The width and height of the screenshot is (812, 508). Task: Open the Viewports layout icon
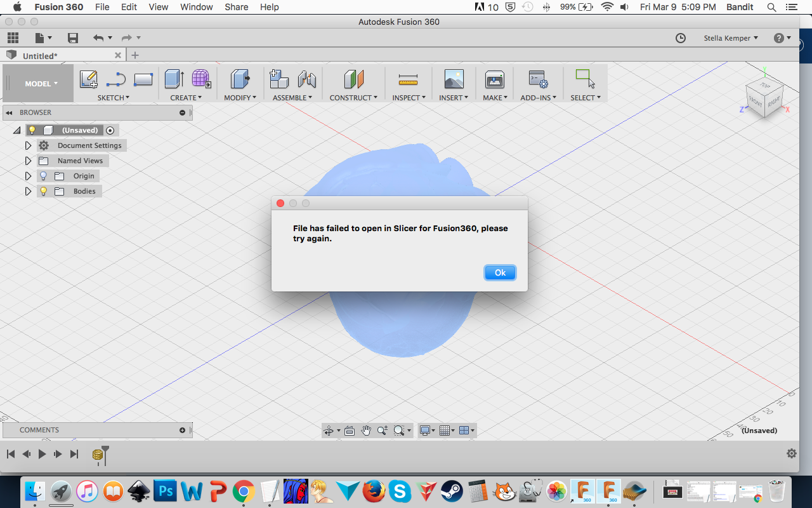pyautogui.click(x=464, y=431)
